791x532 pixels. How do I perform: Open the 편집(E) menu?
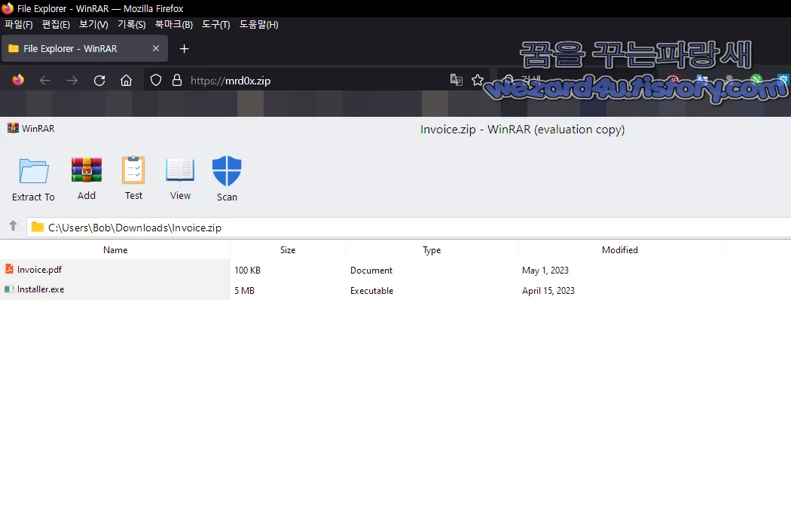56,25
